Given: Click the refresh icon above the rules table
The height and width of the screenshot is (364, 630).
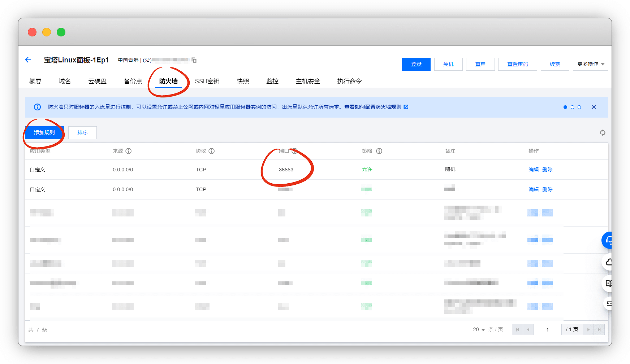Looking at the screenshot, I should 603,133.
